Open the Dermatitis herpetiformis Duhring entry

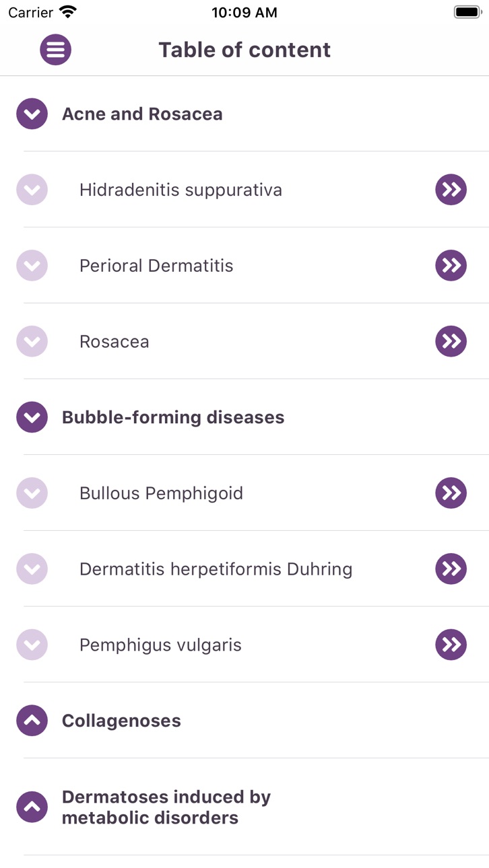tap(216, 569)
